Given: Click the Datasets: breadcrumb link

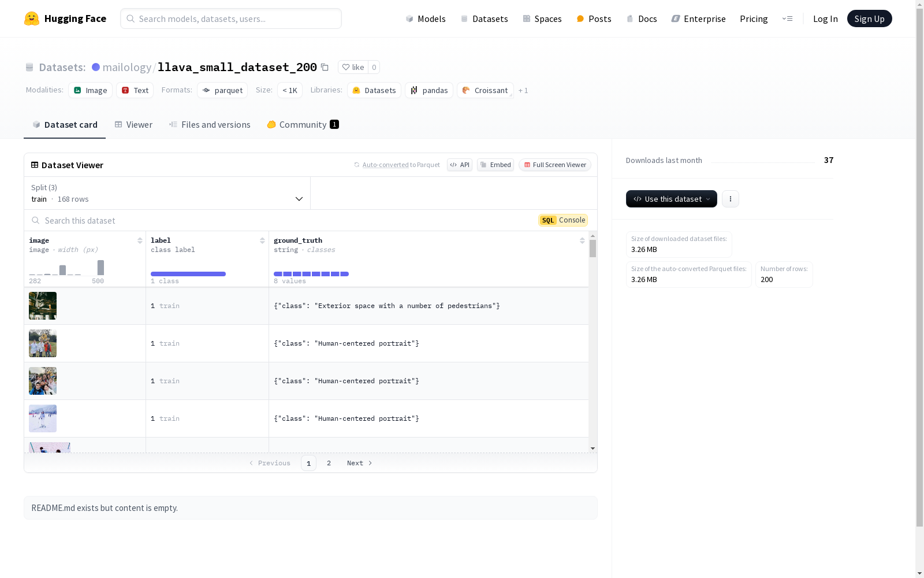Looking at the screenshot, I should point(62,67).
